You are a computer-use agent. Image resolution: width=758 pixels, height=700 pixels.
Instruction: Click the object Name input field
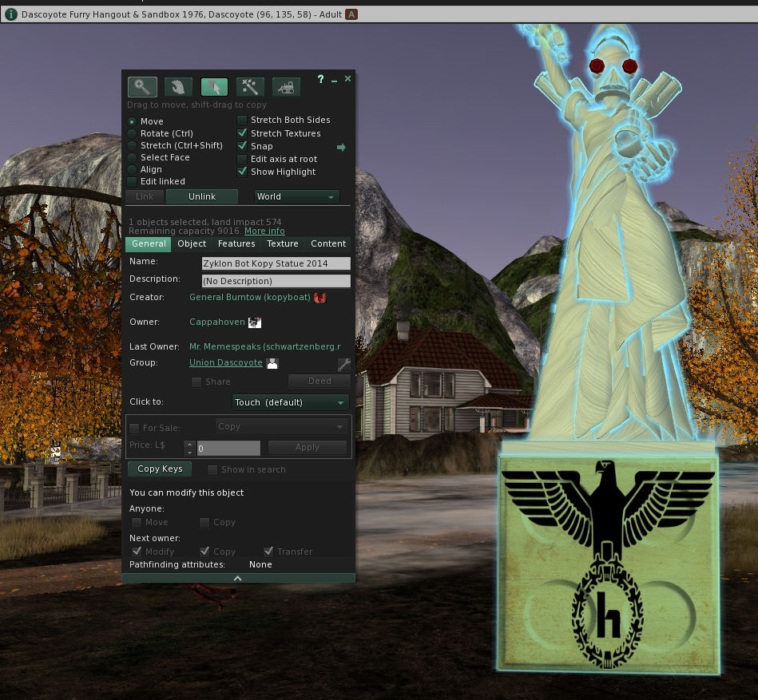click(276, 263)
